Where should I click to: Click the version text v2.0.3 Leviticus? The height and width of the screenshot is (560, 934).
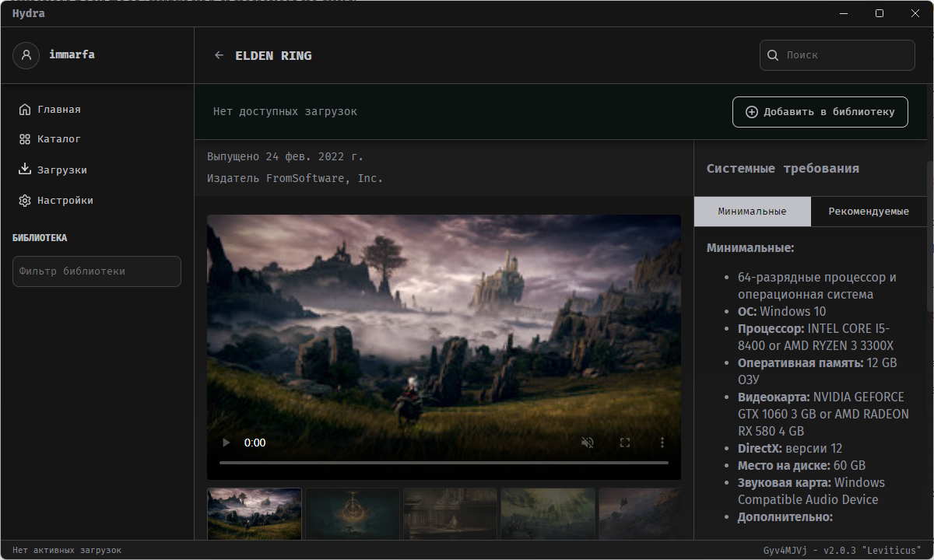point(842,550)
